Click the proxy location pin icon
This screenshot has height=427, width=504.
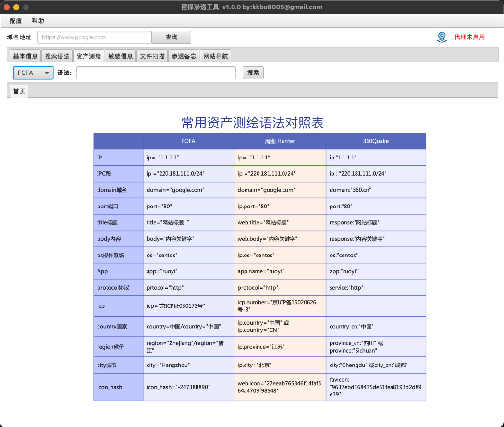point(442,37)
